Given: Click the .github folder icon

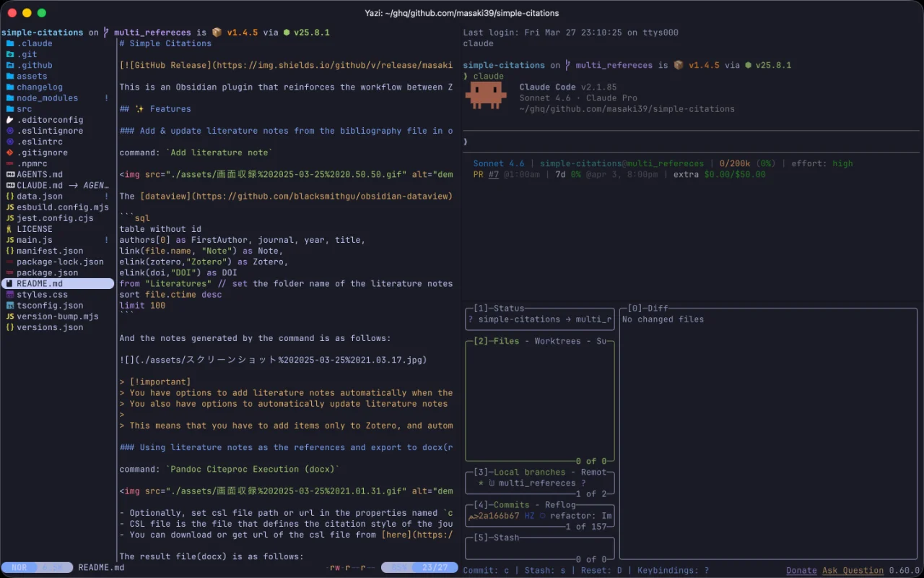Looking at the screenshot, I should click(10, 65).
